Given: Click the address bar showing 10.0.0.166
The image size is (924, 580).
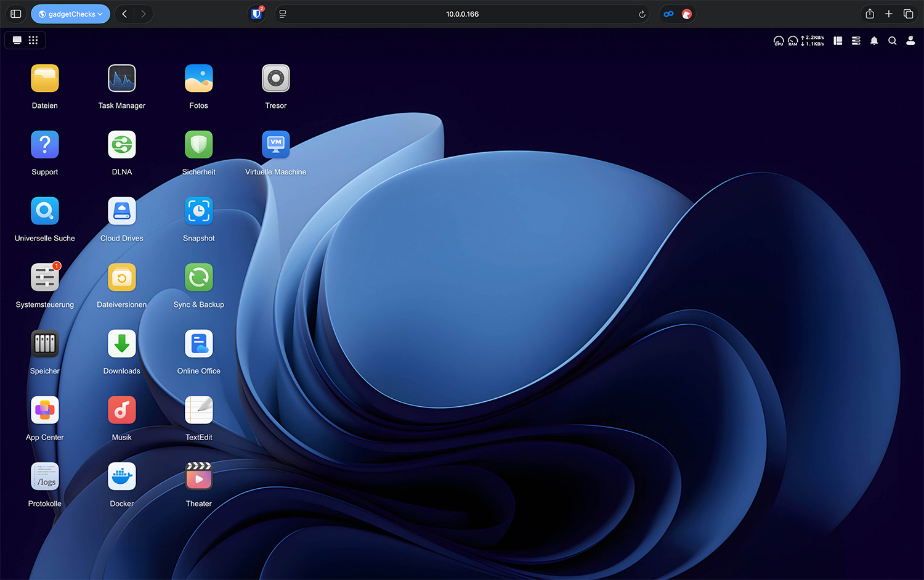Looking at the screenshot, I should [462, 14].
